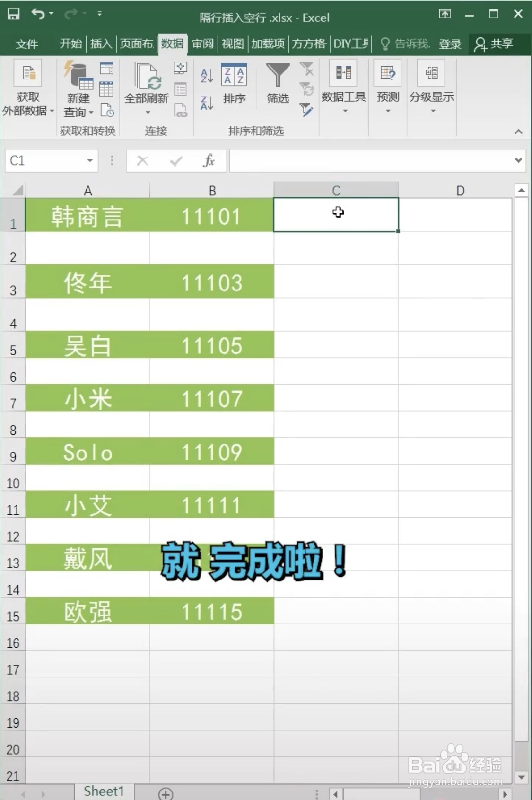
Task: Click the 登录 sign-in link
Action: coord(450,44)
